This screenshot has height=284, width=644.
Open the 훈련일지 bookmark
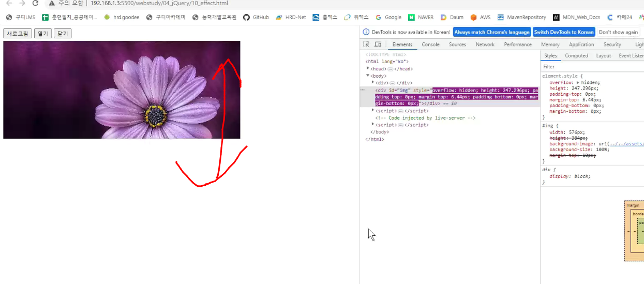click(x=70, y=17)
